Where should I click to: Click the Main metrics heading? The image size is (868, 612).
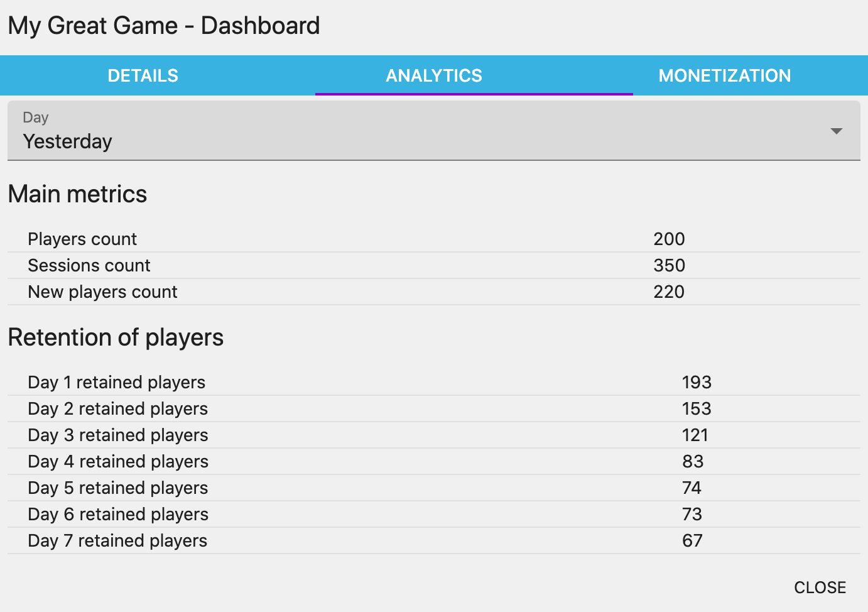77,194
